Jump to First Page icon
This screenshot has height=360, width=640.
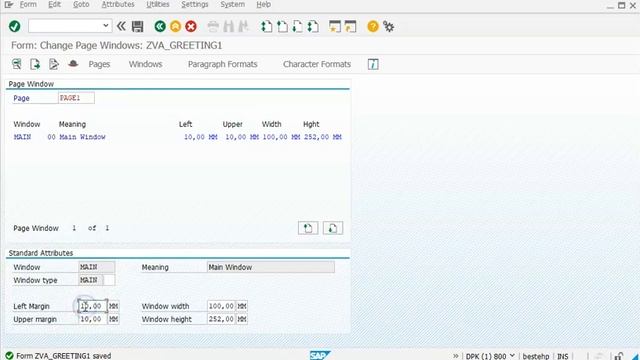point(267,27)
